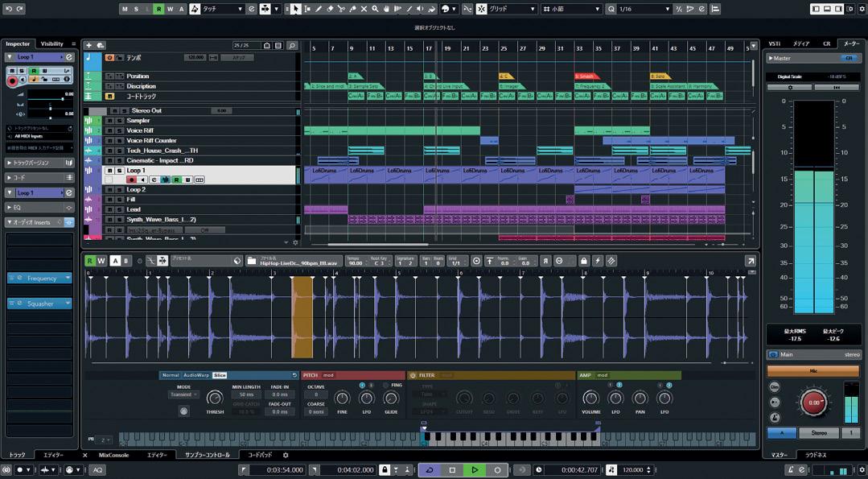
Task: Adjust the AMP Volume knob
Action: pos(591,398)
